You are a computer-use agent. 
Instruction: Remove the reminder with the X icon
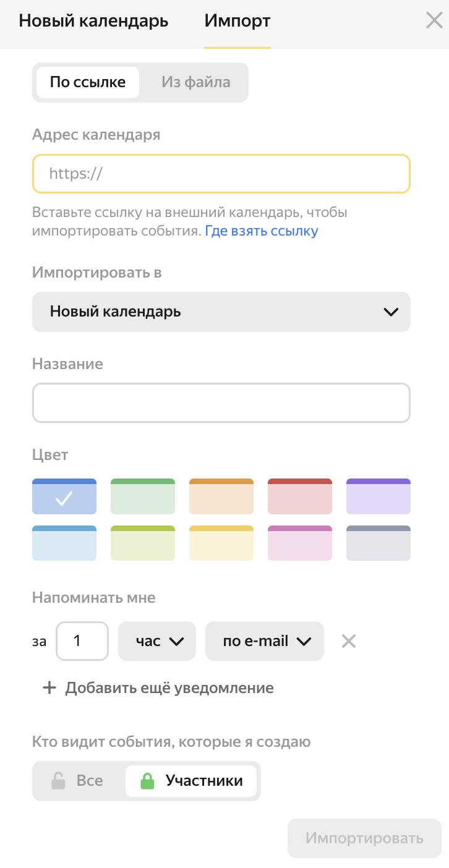(x=349, y=641)
